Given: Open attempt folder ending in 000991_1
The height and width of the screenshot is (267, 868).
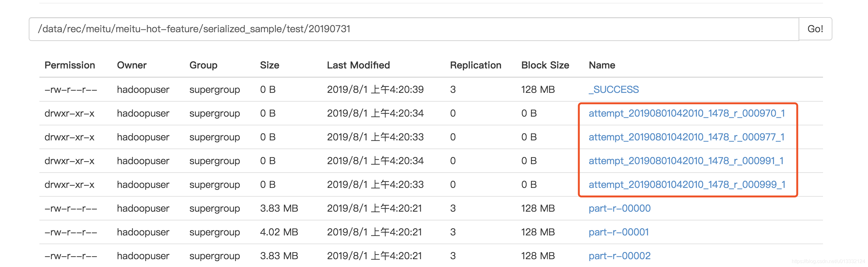Looking at the screenshot, I should coord(686,161).
